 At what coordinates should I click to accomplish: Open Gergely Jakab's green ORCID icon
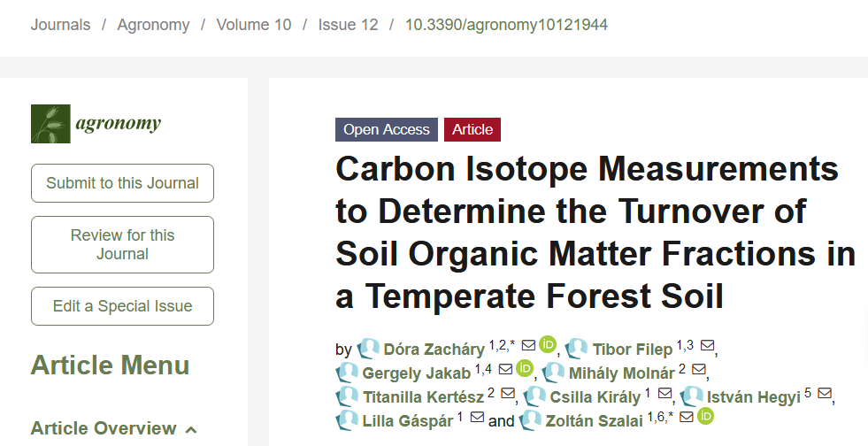point(524,368)
